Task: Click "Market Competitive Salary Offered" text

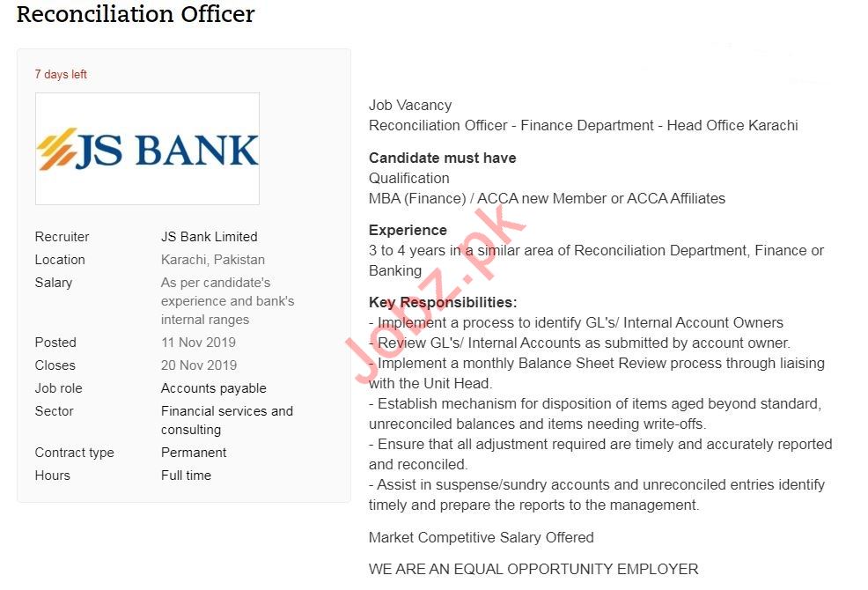Action: pos(481,537)
